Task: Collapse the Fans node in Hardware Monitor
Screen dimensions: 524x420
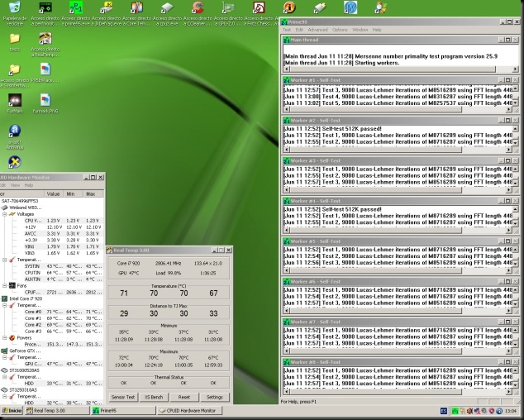Action: (5, 285)
